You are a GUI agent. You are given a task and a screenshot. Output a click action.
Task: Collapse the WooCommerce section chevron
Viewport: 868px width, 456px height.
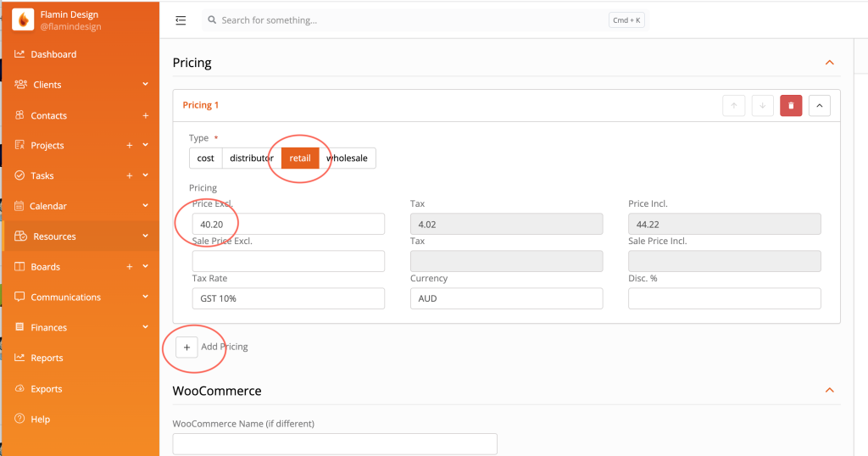(x=829, y=391)
